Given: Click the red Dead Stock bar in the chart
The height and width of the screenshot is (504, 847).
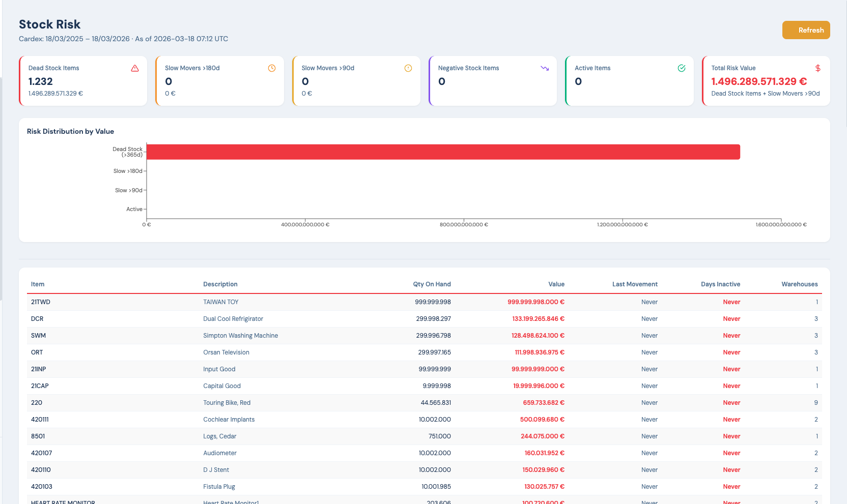Looking at the screenshot, I should tap(443, 152).
